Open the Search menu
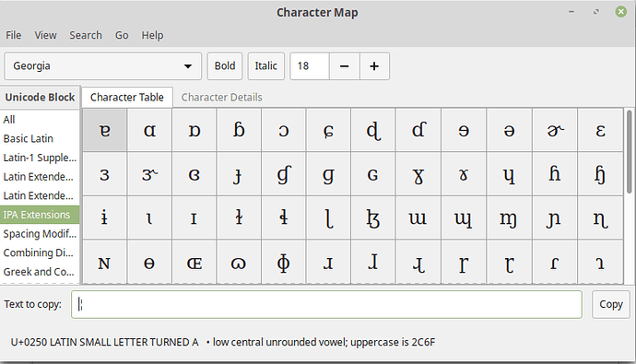This screenshot has height=364, width=636. [x=86, y=35]
